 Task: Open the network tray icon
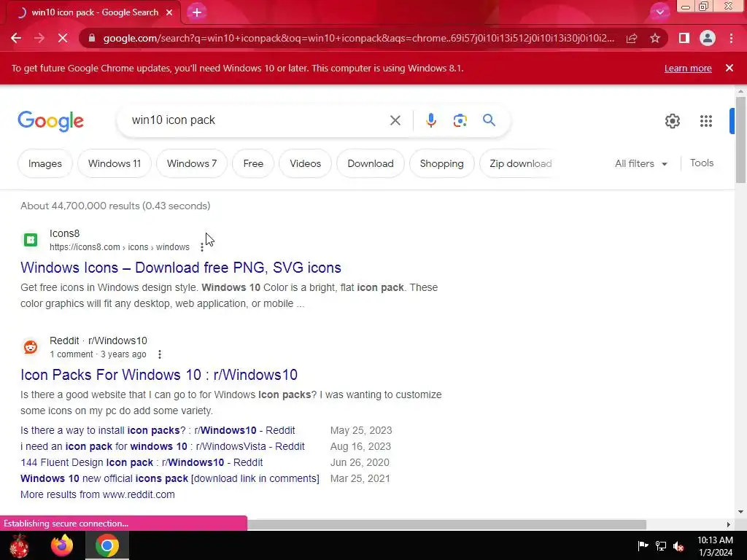[x=661, y=545]
